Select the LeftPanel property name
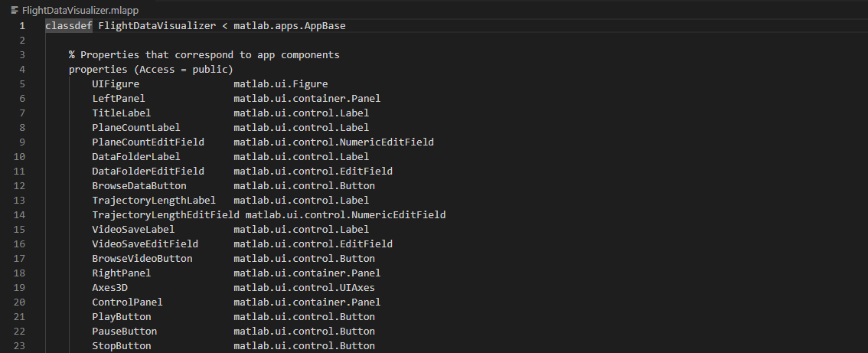This screenshot has height=353, width=868. (119, 99)
